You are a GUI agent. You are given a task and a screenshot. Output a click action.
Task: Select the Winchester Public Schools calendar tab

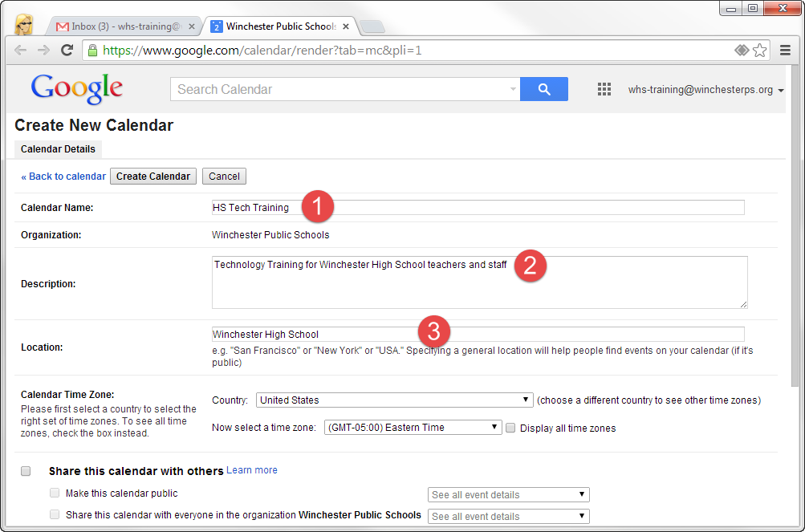pos(281,26)
